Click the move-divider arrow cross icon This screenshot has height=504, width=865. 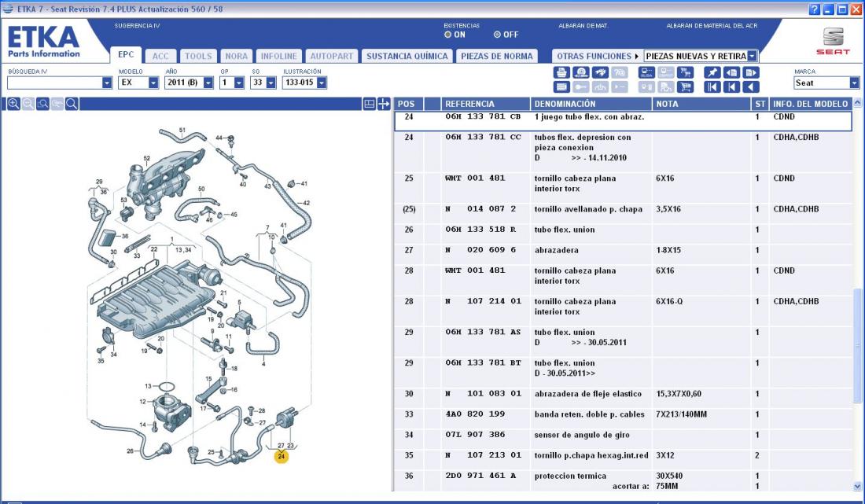click(384, 104)
